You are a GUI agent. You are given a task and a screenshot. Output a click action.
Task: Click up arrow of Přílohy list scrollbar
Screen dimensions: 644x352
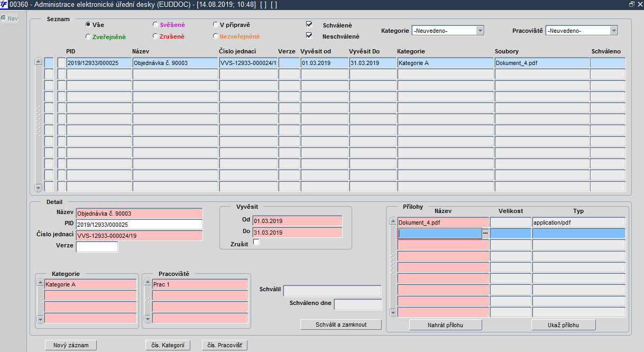(x=393, y=222)
